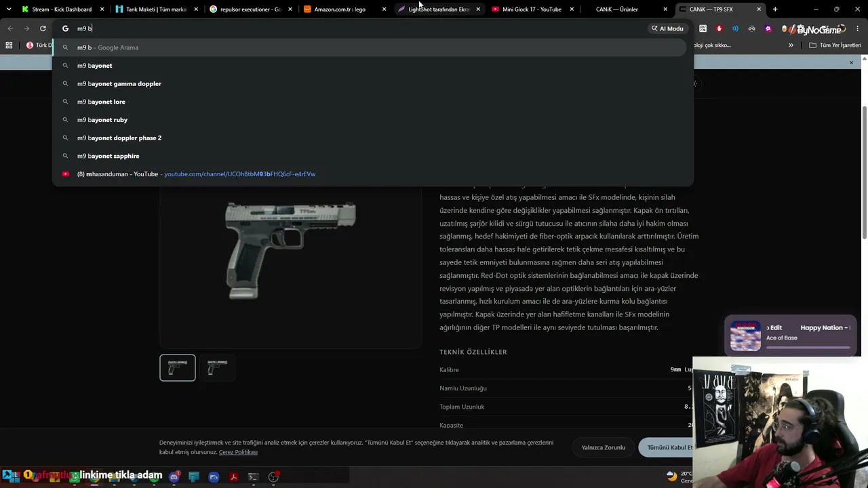The image size is (868, 488).
Task: Click the address bar text field
Action: click(359, 28)
